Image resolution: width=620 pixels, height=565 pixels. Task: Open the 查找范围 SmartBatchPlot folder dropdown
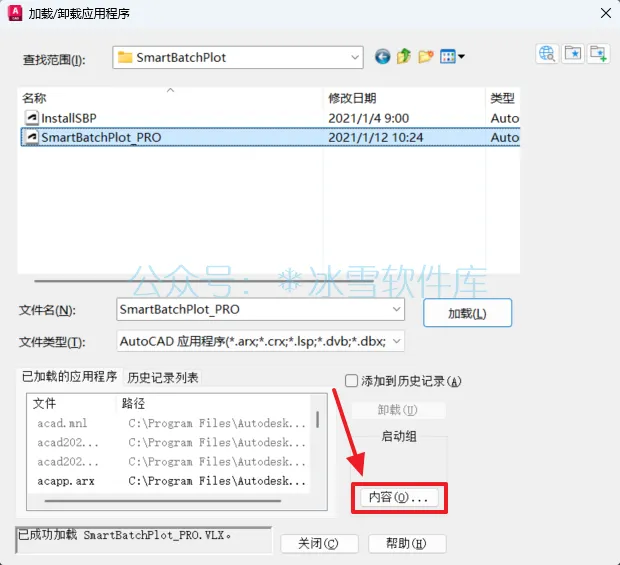(x=238, y=57)
